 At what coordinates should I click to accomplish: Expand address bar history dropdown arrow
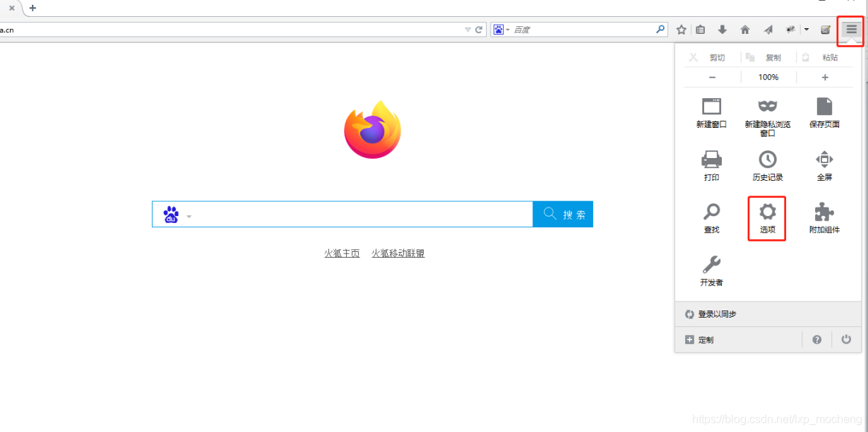(468, 30)
